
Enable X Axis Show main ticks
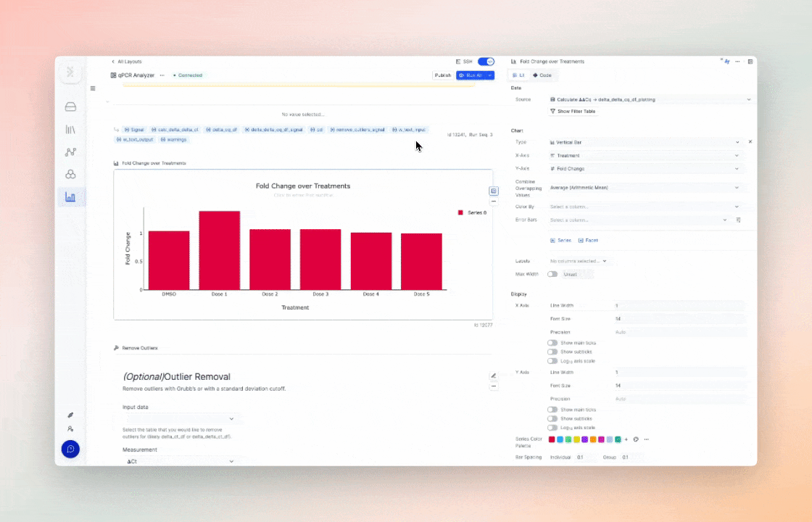click(x=552, y=343)
